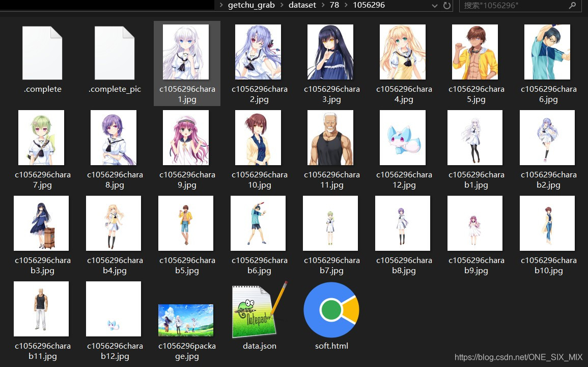588x367 pixels.
Task: Select data.json Notepad++ file icon
Action: pyautogui.click(x=260, y=309)
